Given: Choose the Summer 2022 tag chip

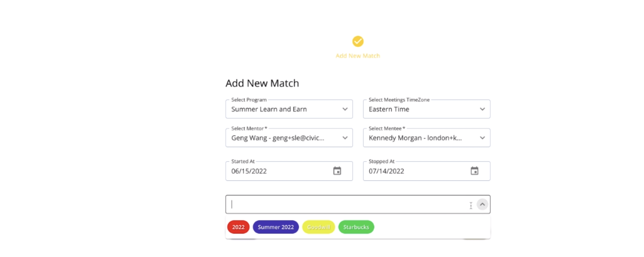Looking at the screenshot, I should [276, 227].
